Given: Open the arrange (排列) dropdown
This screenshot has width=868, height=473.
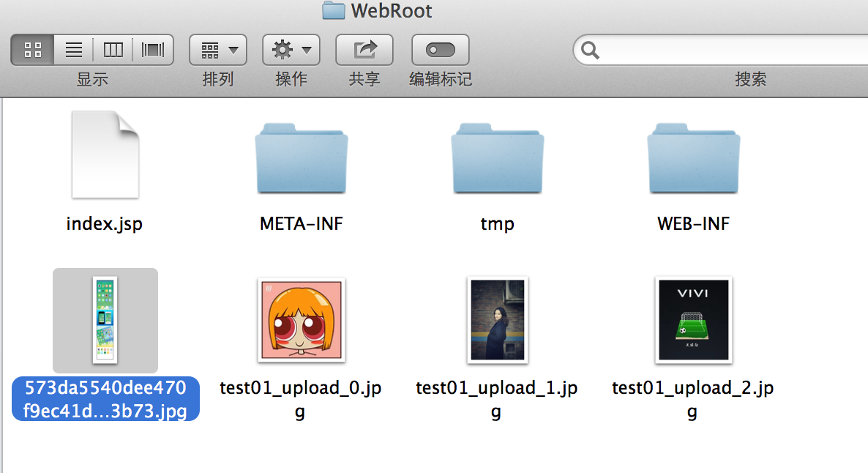Looking at the screenshot, I should point(218,50).
